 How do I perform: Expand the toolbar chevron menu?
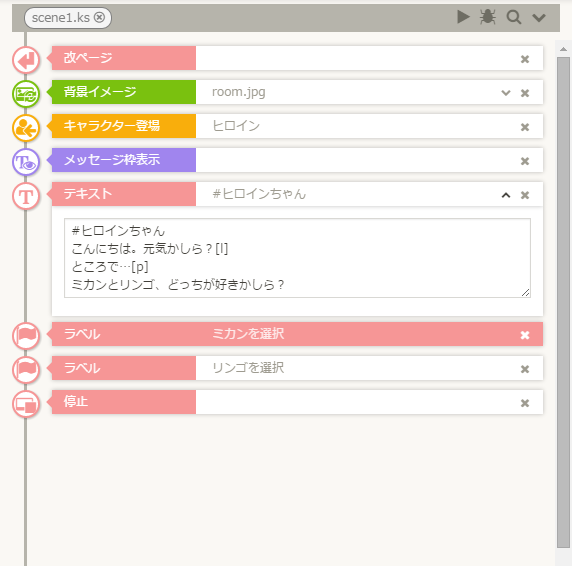[539, 18]
